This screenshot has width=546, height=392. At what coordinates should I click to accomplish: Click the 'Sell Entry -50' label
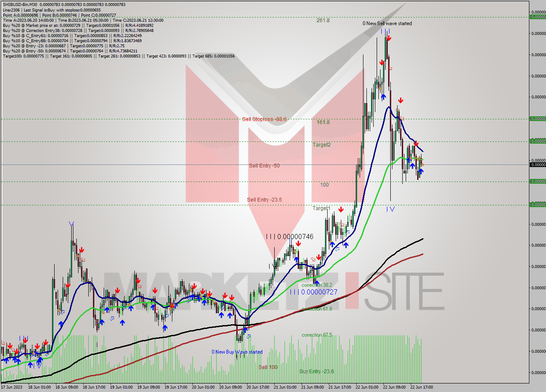[x=264, y=166]
